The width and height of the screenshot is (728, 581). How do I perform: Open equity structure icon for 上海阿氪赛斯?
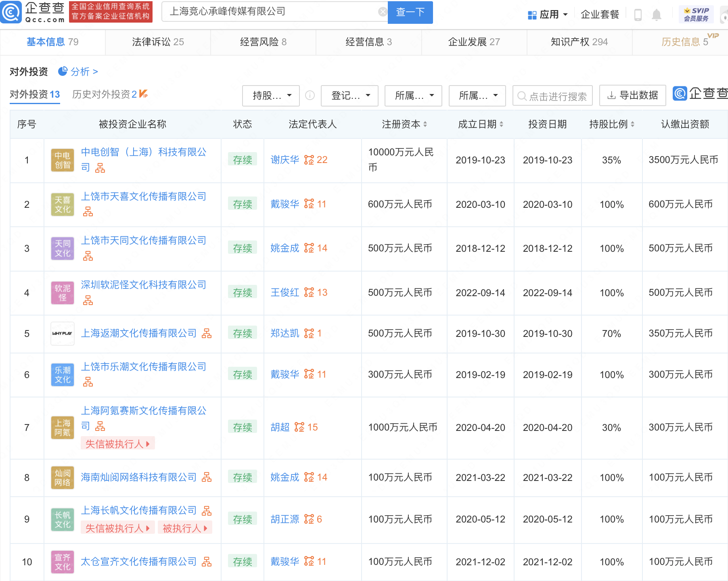100,426
